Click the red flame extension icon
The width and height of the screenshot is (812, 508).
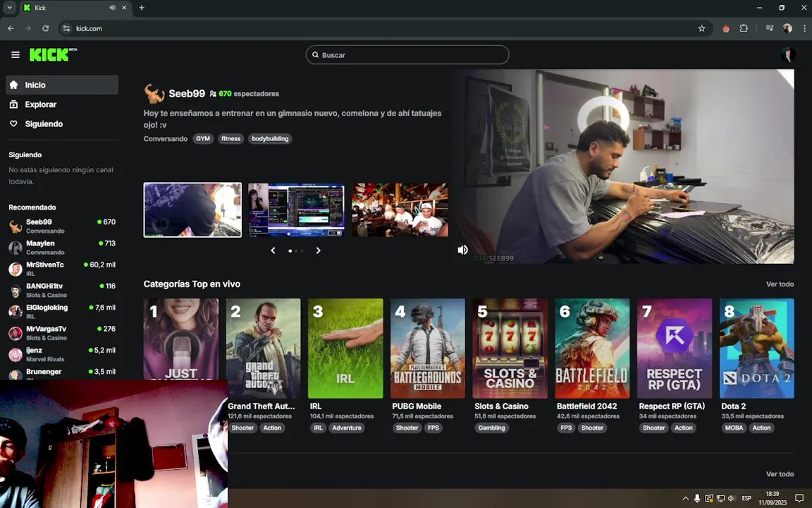pyautogui.click(x=726, y=28)
